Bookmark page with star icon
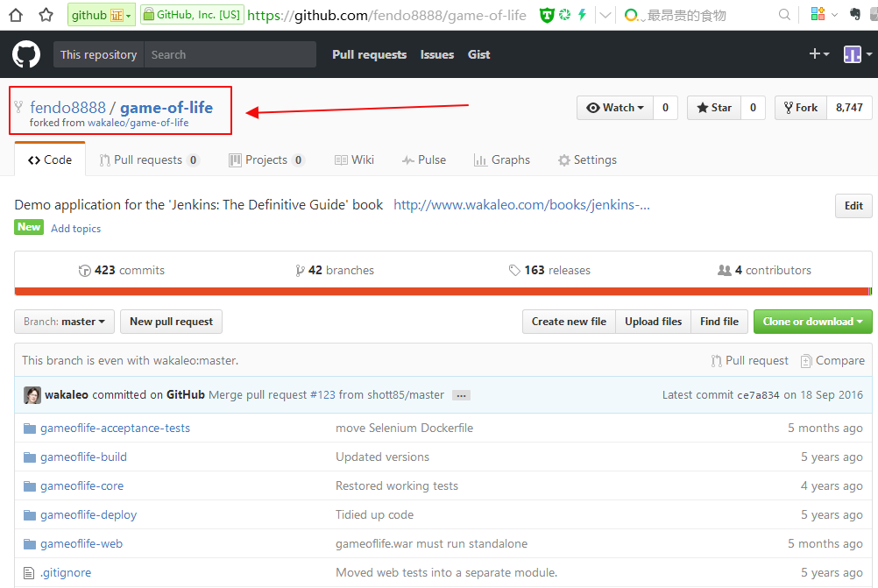Viewport: 878px width, 588px height. (46, 15)
